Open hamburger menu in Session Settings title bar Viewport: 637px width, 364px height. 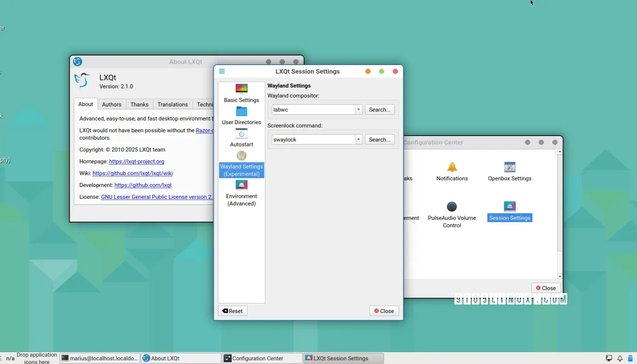222,71
